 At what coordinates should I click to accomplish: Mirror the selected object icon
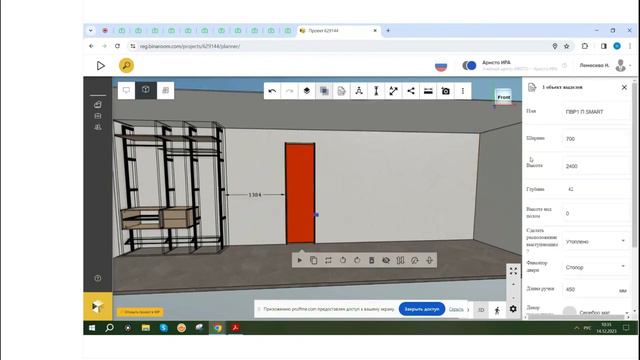point(400,260)
